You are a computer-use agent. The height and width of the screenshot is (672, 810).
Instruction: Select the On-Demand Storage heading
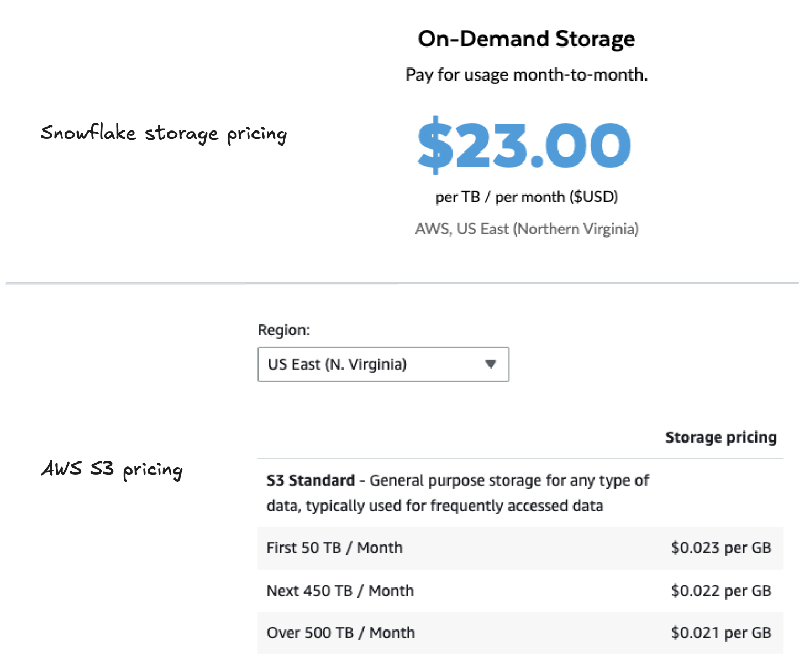click(527, 39)
